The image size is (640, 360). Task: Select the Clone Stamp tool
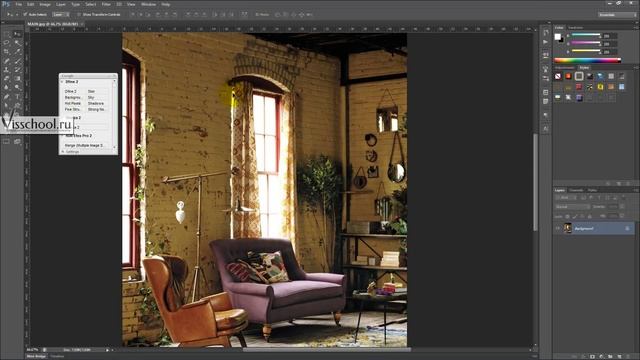point(7,70)
